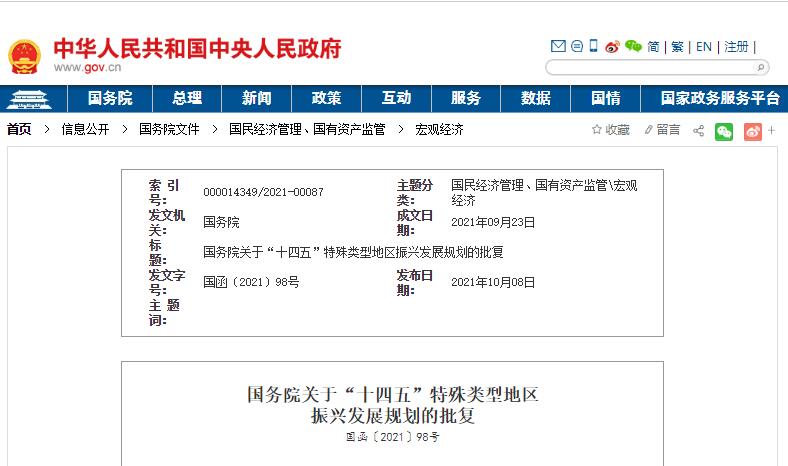The image size is (788, 466).
Task: Expand more share options with plus sign
Action: point(772,130)
